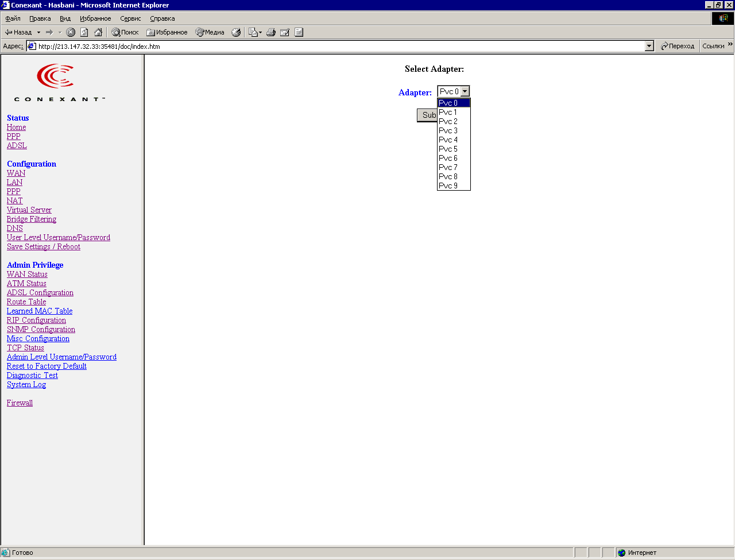Open User Level Username/Password link
The image size is (735, 560).
pos(59,237)
